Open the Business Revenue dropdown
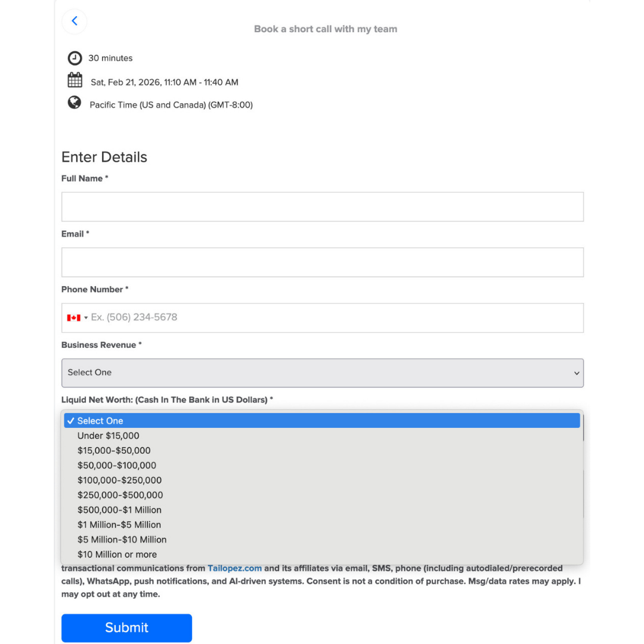Image resolution: width=644 pixels, height=644 pixels. click(323, 373)
